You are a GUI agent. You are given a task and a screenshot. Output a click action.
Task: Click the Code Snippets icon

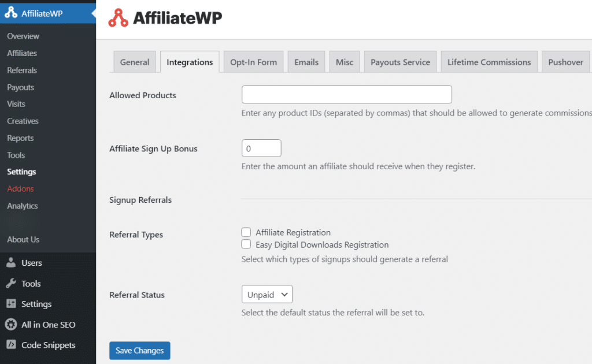tap(11, 345)
